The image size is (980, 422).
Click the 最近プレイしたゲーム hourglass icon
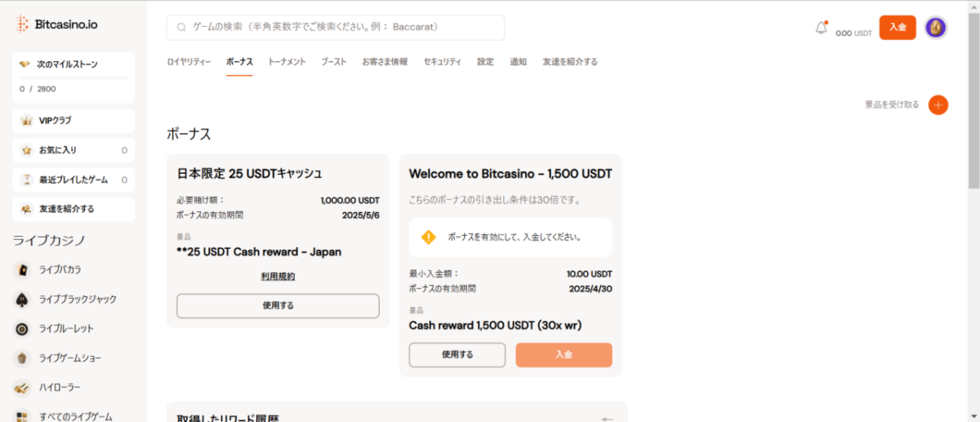[26, 180]
